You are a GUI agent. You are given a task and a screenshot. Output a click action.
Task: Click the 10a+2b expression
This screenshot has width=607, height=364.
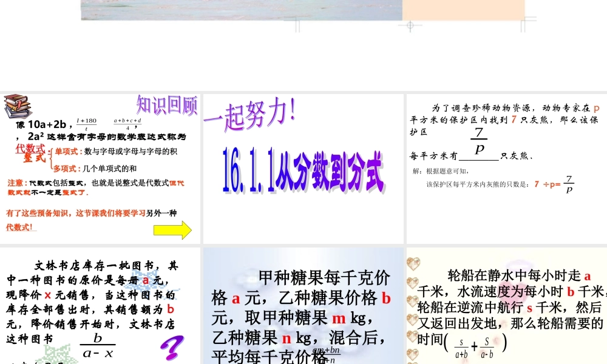[x=47, y=124]
